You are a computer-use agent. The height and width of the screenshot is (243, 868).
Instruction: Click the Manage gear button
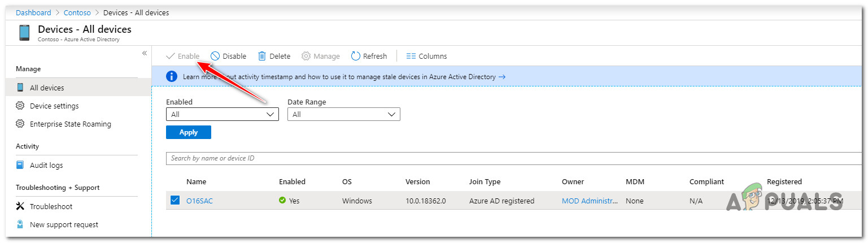[321, 56]
